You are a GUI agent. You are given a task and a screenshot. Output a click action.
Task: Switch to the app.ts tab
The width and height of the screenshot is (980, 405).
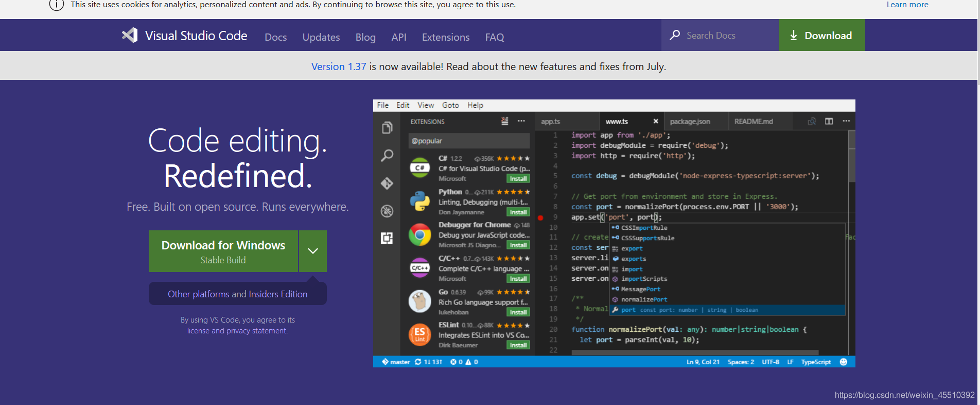click(x=567, y=122)
